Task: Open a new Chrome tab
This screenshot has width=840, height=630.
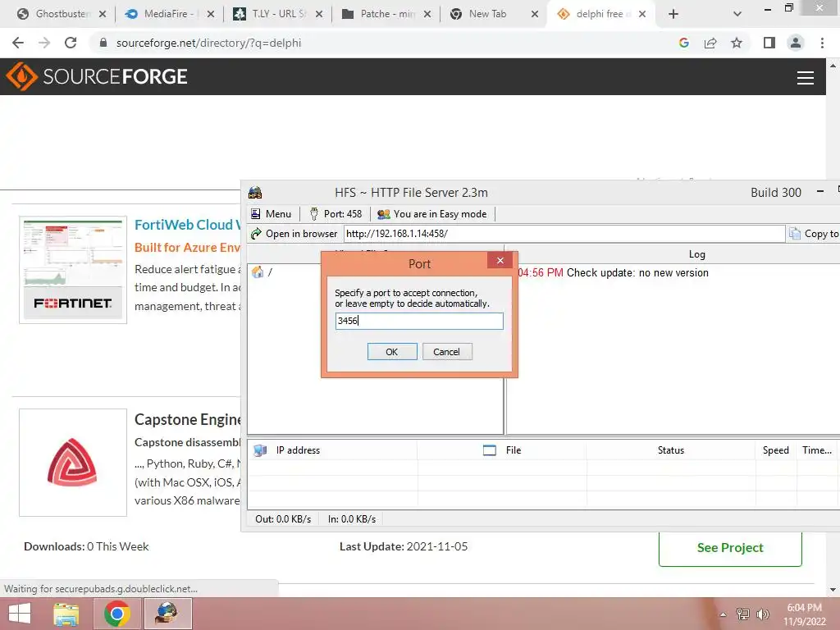Action: click(x=673, y=14)
